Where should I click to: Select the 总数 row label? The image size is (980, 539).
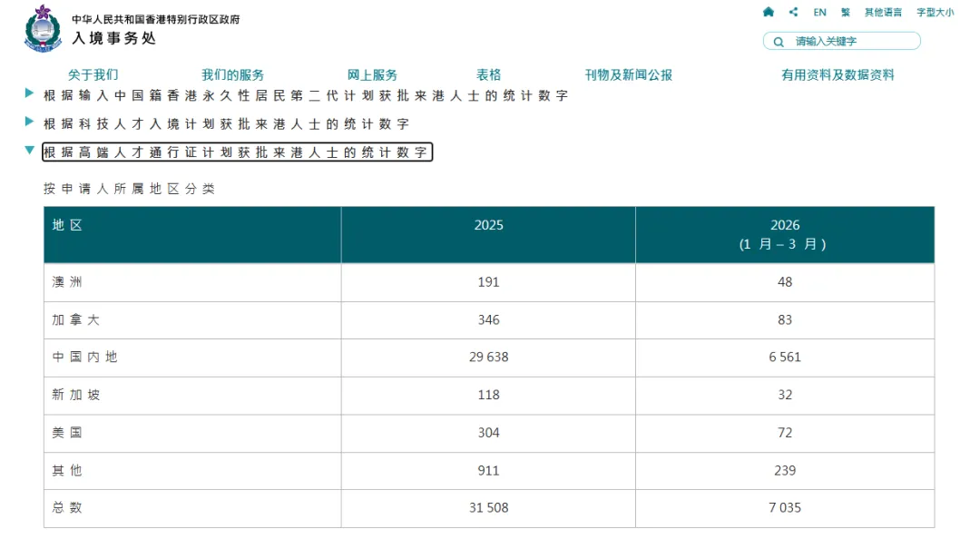click(67, 508)
